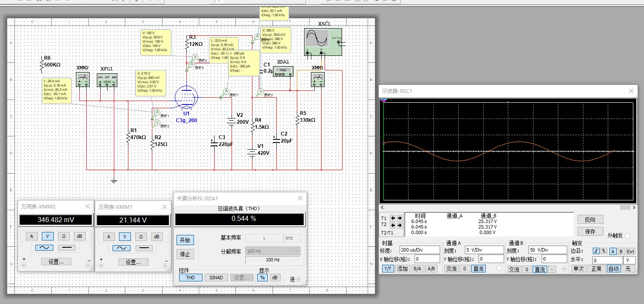This screenshot has width=644, height=304.
Task: Select the XDA1 distortion analyzer symbol
Action: coord(283,71)
